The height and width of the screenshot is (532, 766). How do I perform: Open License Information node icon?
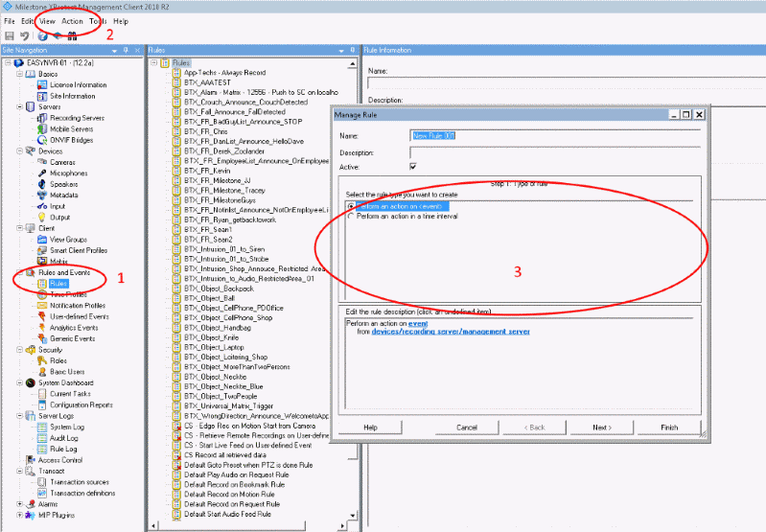pyautogui.click(x=42, y=85)
